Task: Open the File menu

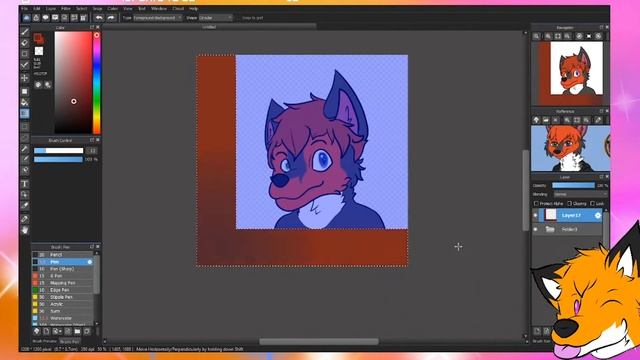Action: 24,9
